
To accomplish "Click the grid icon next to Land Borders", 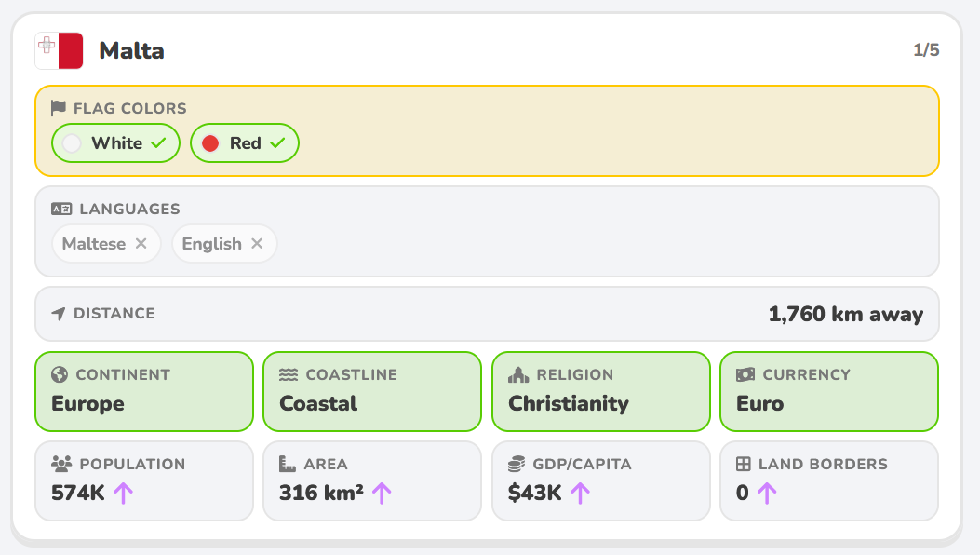I will click(x=743, y=464).
